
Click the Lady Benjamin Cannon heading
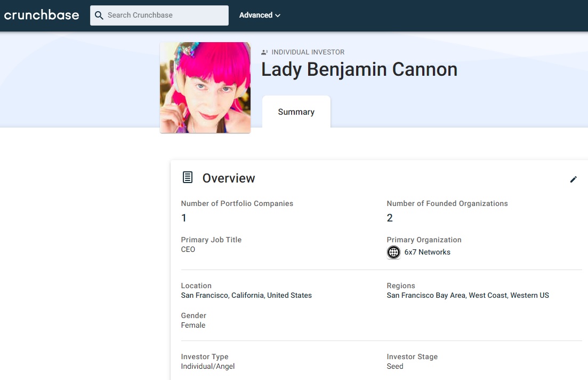pos(359,69)
